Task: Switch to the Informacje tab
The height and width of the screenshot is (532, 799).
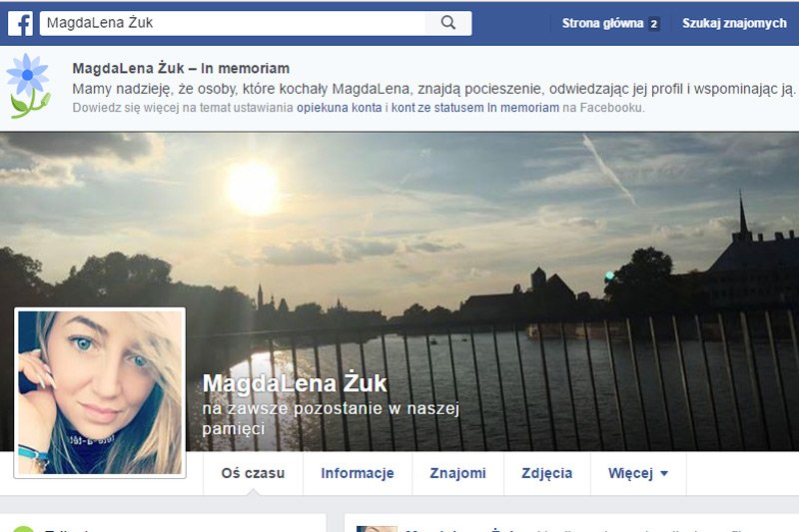Action: [358, 473]
